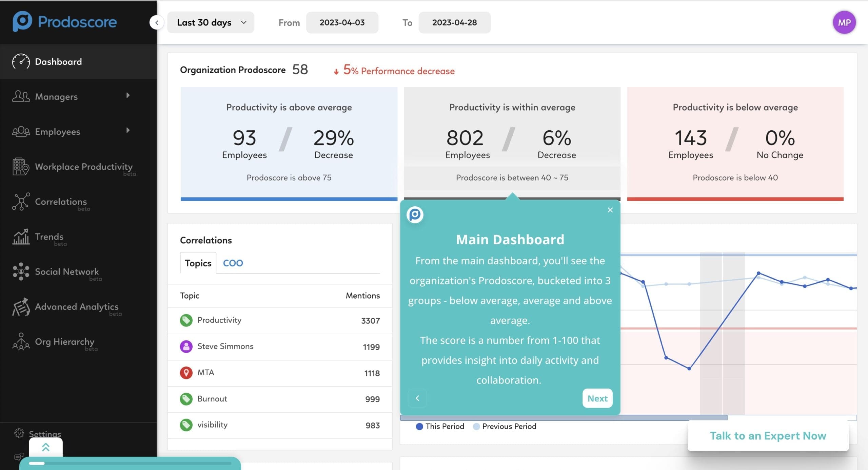Go to previous tour step
This screenshot has height=470, width=868.
417,398
